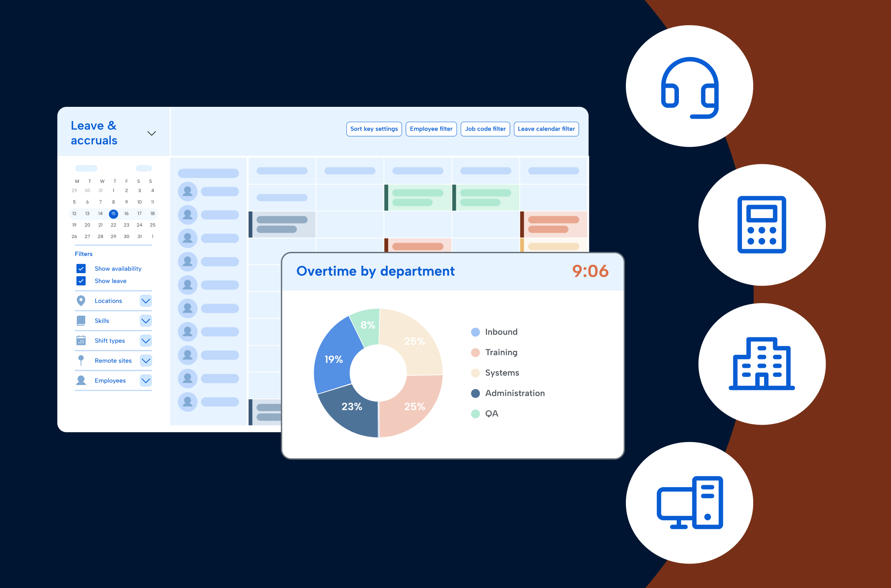
Task: Click the Locations map pin icon
Action: [x=81, y=301]
